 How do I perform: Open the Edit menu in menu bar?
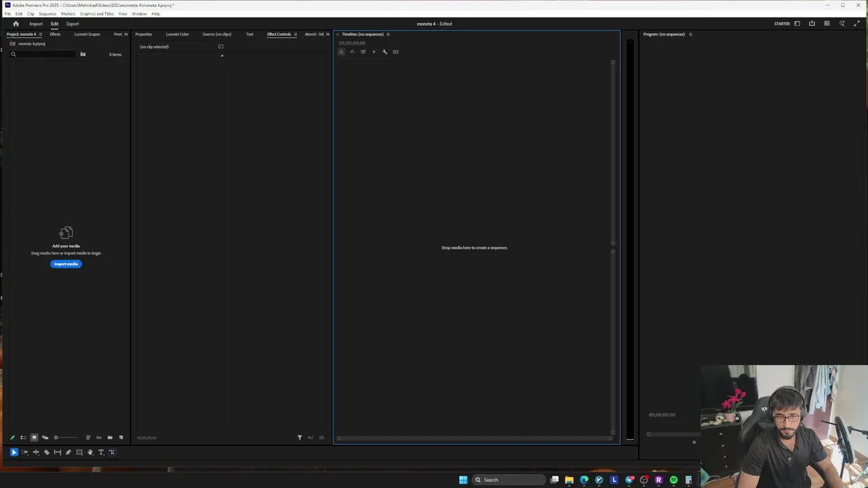click(19, 14)
